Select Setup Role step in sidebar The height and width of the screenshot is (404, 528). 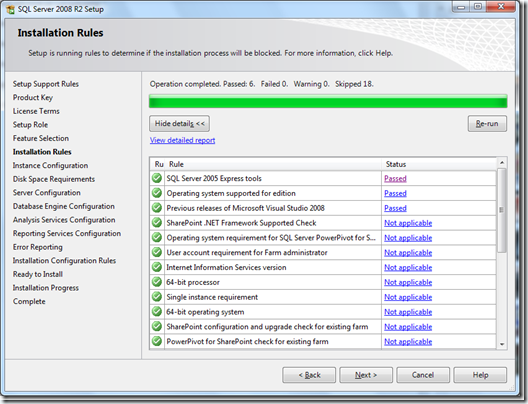30,125
